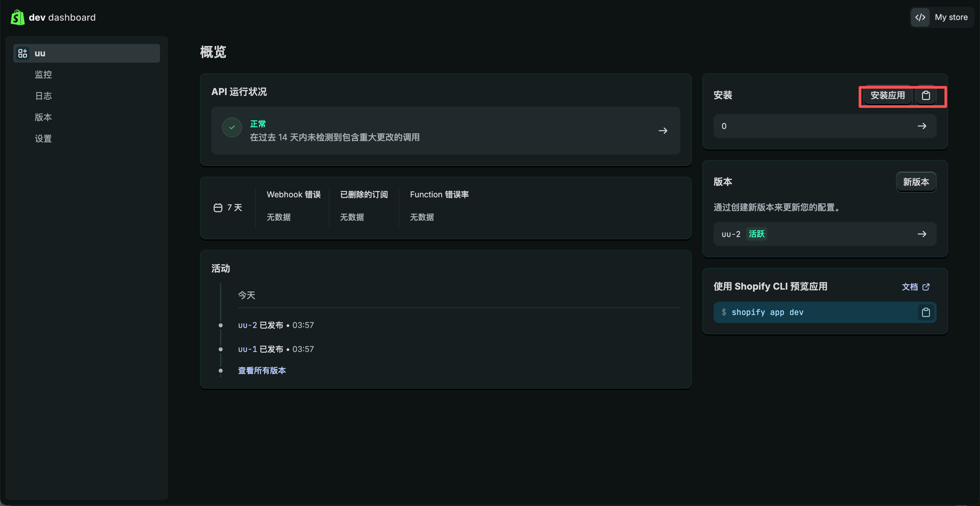Open uu-2 published activity entry
This screenshot has height=506, width=980.
tap(248, 325)
